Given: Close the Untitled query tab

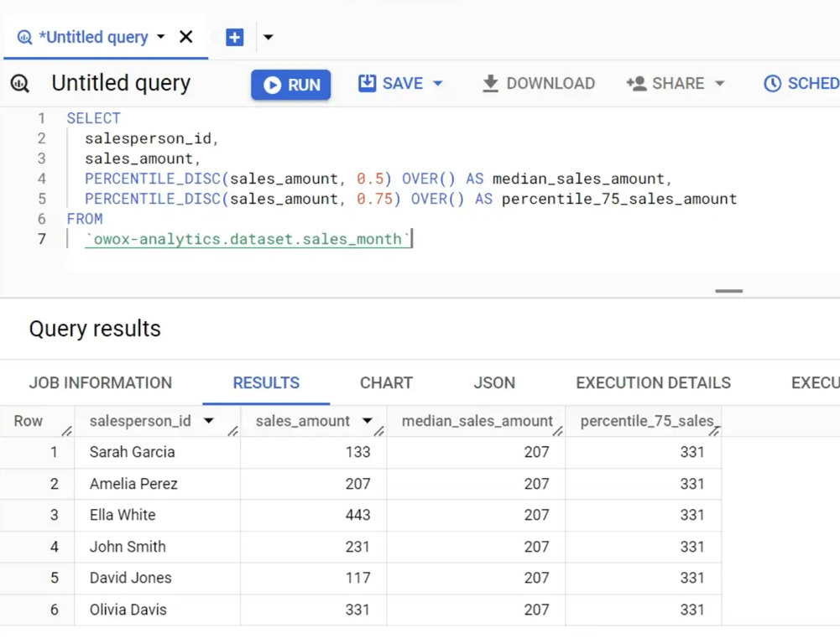Looking at the screenshot, I should coord(186,37).
